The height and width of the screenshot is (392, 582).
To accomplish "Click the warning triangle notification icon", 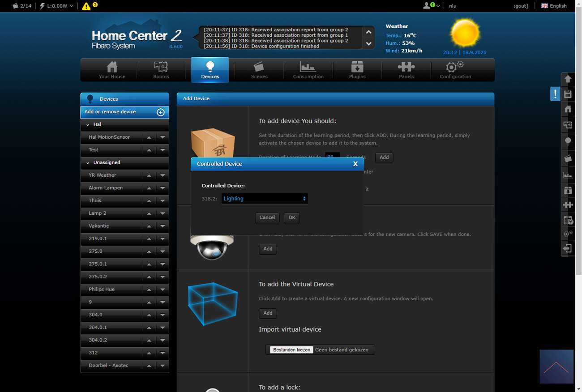I will coord(86,6).
